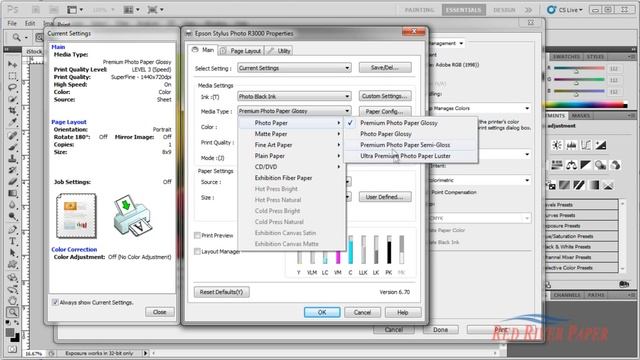Select the Move tool in the toolbox
Screen dimensions: 640x360
12,64
